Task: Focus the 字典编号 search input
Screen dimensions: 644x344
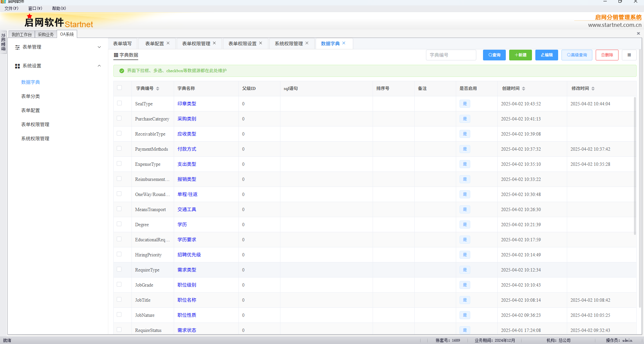Action: (451, 55)
